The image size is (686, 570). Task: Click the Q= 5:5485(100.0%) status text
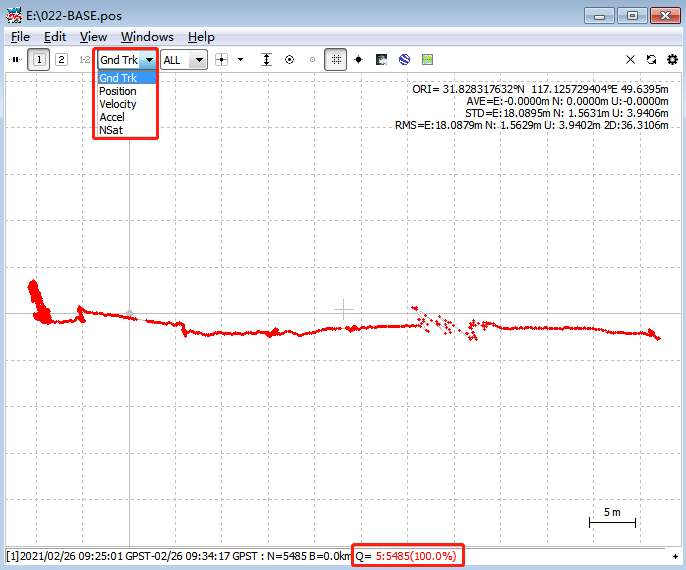(x=406, y=556)
